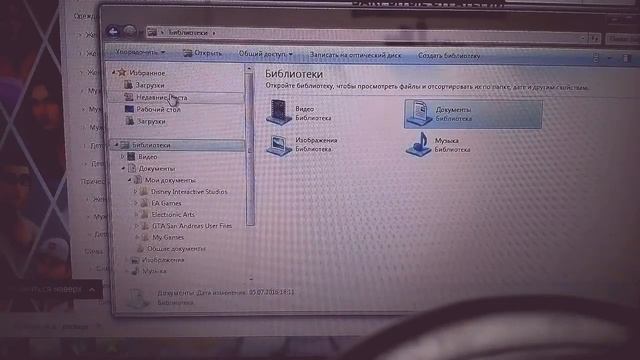Expand the GTA San Andreas User Files folder

pyautogui.click(x=137, y=226)
